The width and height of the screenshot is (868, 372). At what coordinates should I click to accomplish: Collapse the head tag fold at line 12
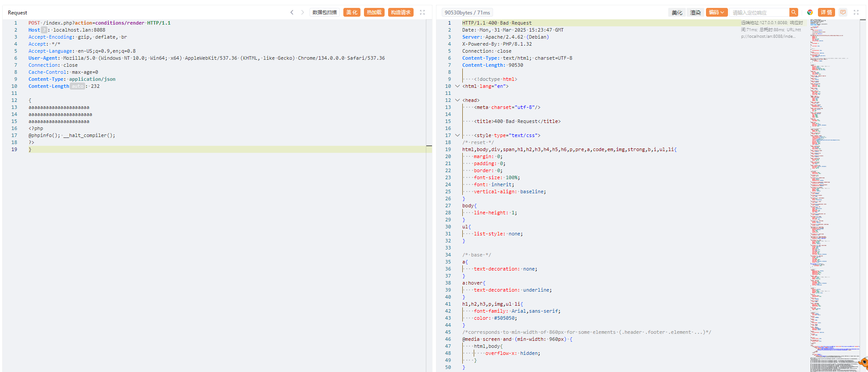457,100
